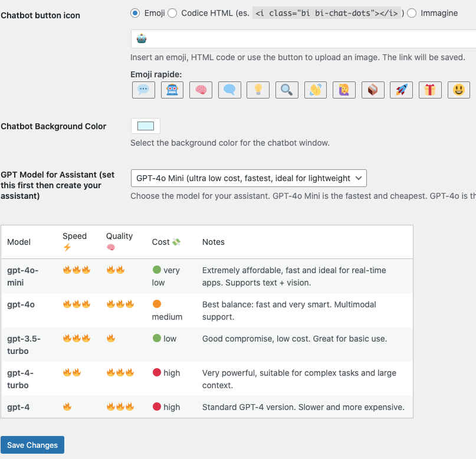The width and height of the screenshot is (476, 459).
Task: Click the gpt-4 model name cell
Action: coord(18,407)
